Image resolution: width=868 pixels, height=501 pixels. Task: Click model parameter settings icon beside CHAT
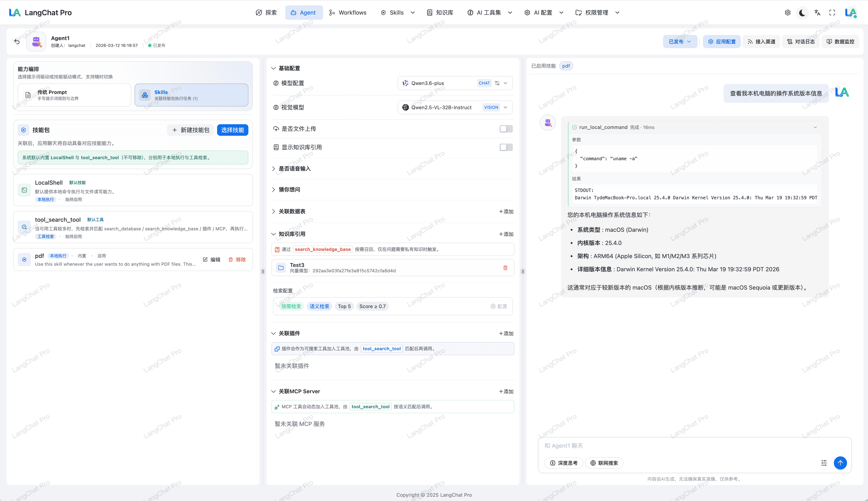pyautogui.click(x=497, y=83)
